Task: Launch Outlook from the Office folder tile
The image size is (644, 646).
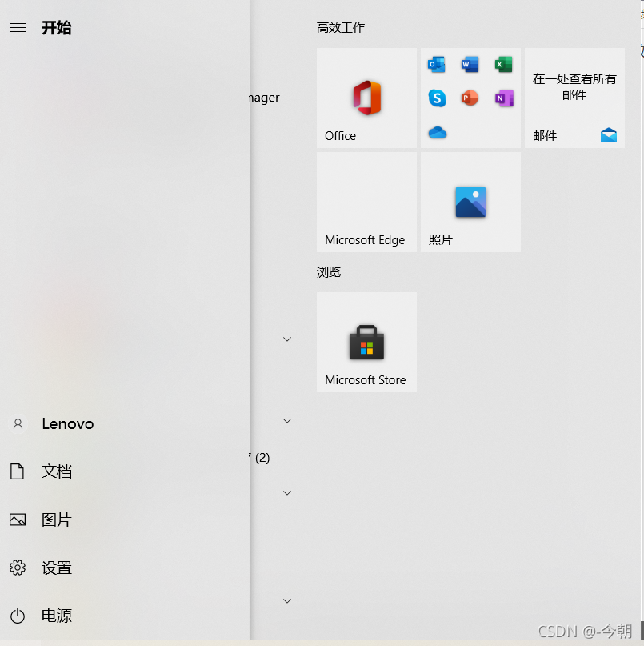Action: pyautogui.click(x=437, y=64)
